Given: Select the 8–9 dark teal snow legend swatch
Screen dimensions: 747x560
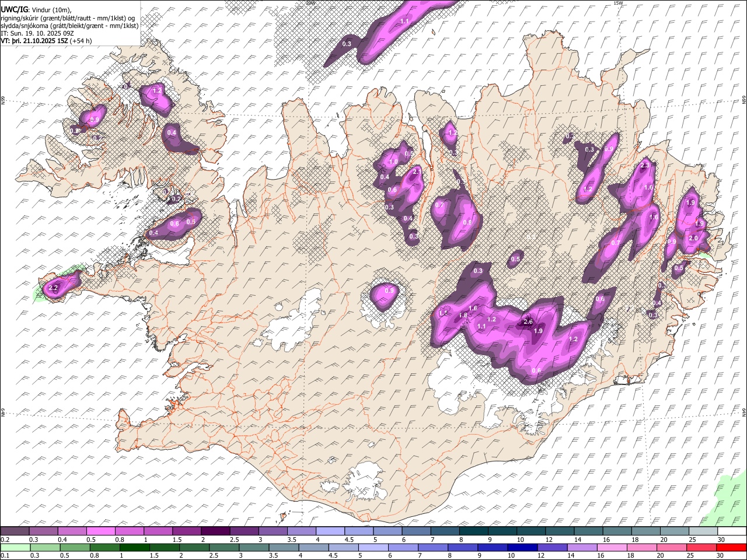Looking at the screenshot, I should click(474, 531).
